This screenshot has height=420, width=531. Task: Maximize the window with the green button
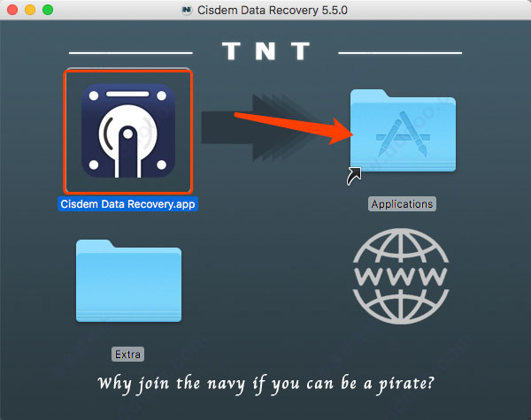[48, 10]
